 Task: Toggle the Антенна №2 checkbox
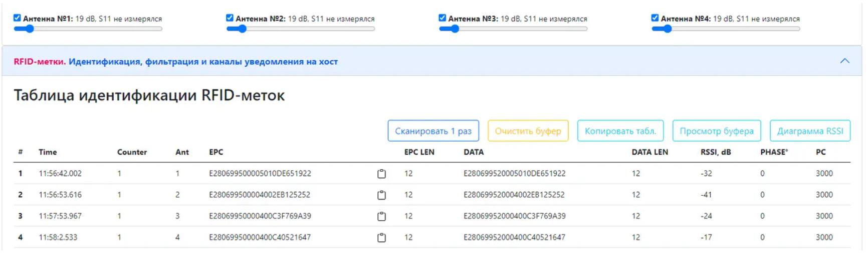coord(230,18)
